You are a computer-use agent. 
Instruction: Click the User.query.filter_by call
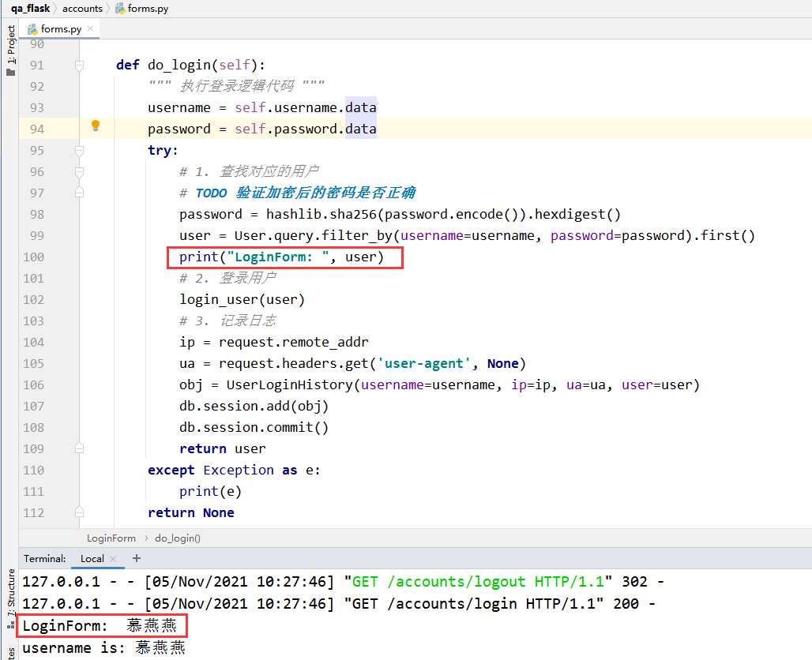[494, 236]
